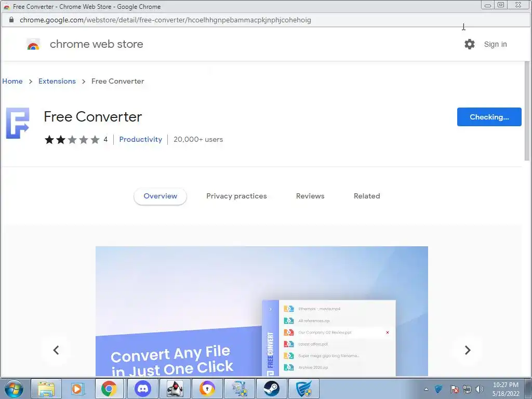Click the shield icon in system tray

(438, 389)
